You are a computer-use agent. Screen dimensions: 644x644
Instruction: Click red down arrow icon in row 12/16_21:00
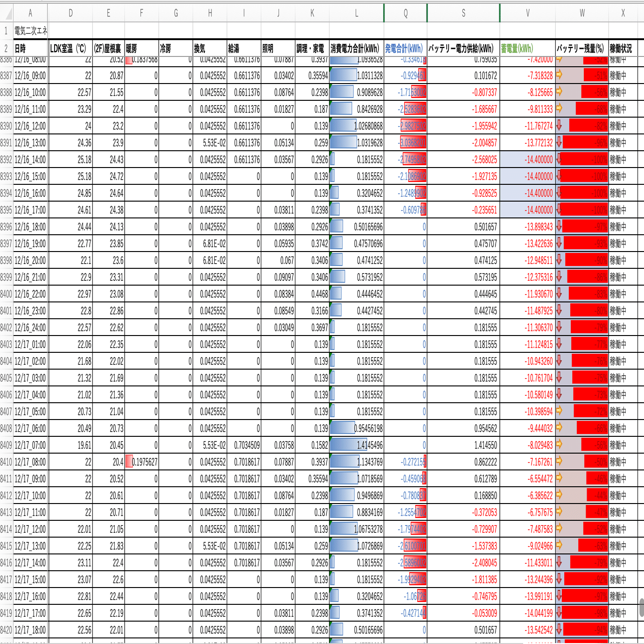tap(559, 276)
